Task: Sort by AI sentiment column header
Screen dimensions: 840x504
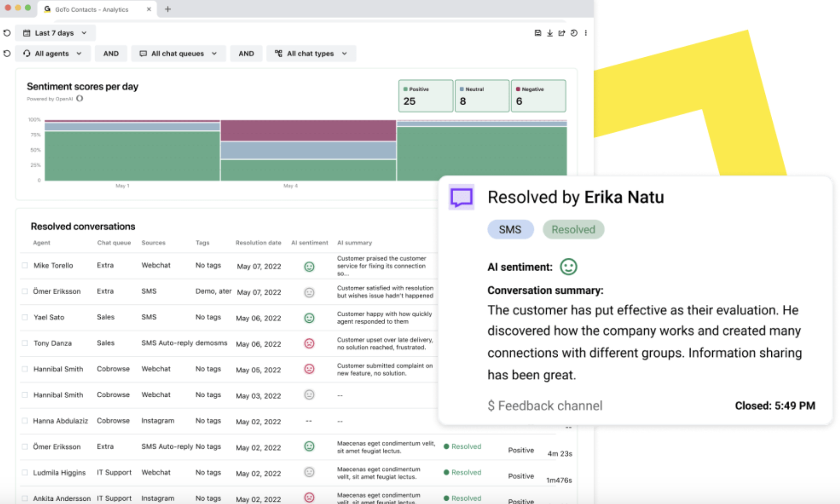Action: (x=309, y=243)
